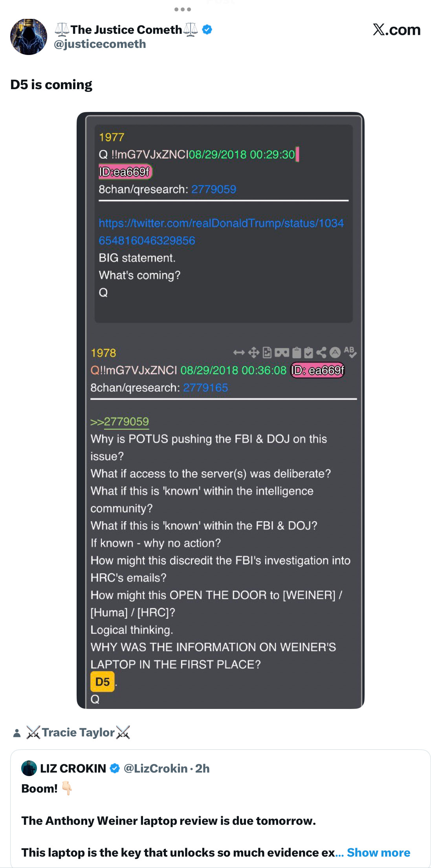Click the AB spellcheck icon
This screenshot has height=868, width=431.
tap(350, 352)
